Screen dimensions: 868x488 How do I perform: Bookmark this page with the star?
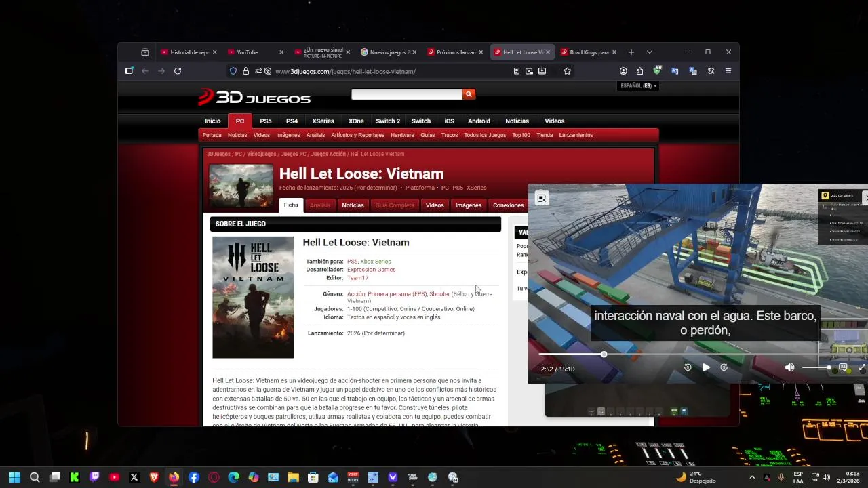(x=567, y=71)
